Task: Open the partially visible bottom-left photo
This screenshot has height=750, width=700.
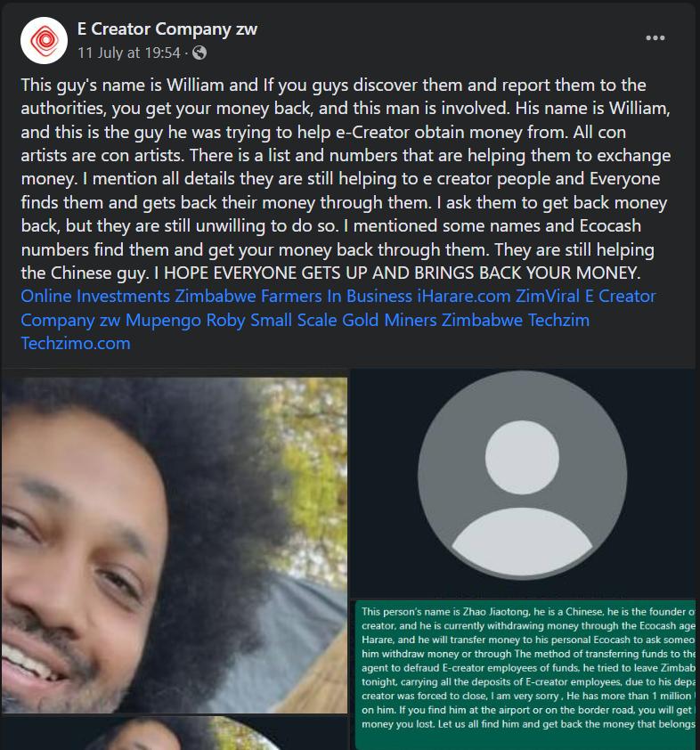Action: [x=174, y=733]
